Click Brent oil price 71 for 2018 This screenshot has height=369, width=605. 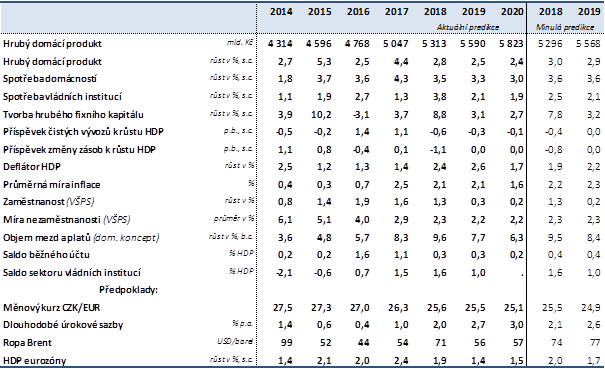point(441,343)
